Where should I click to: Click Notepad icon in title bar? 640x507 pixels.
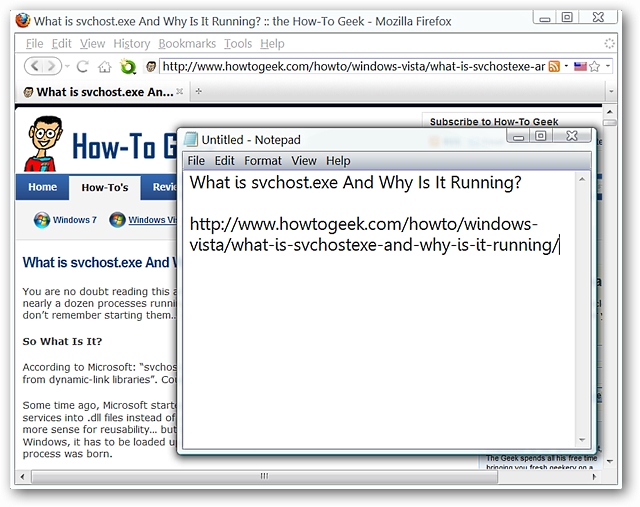[191, 139]
